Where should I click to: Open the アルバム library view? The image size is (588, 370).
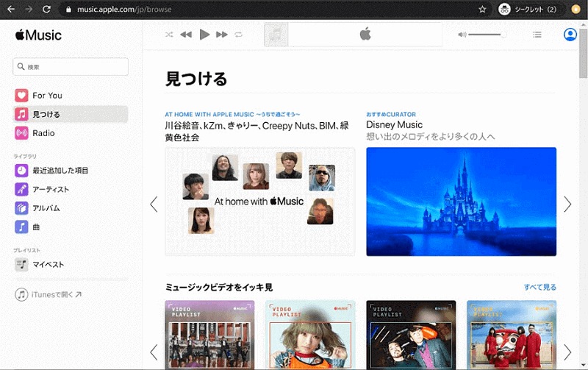point(71,208)
